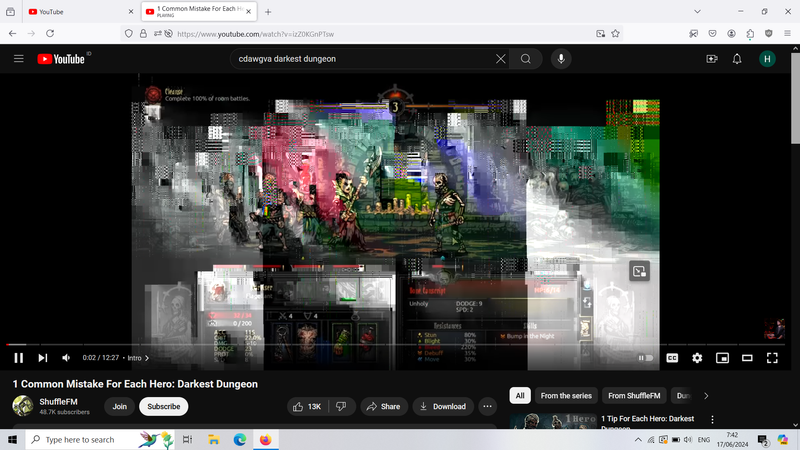Open video player settings gear
800x450 pixels.
click(697, 358)
